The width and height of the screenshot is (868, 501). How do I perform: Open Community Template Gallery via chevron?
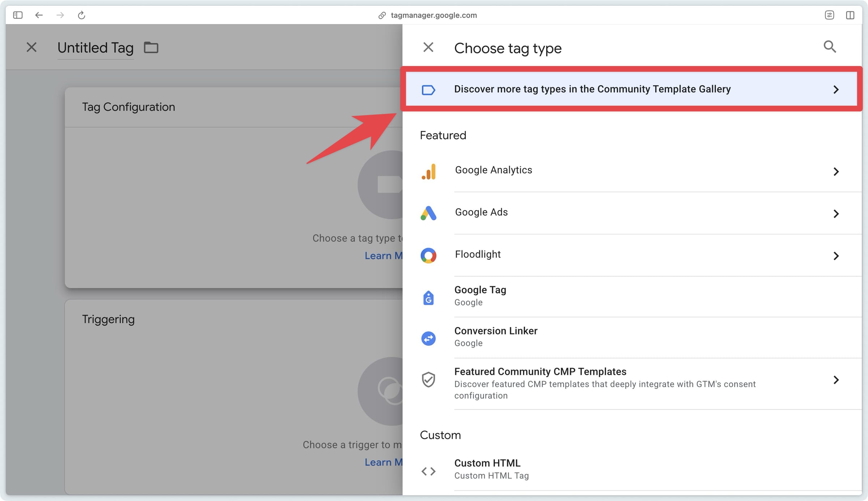tap(836, 89)
